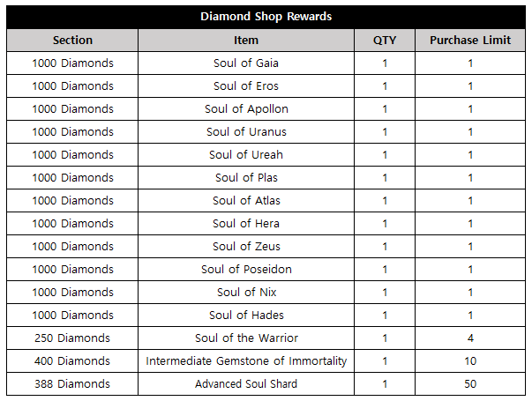Click the QTY column header

(385, 40)
